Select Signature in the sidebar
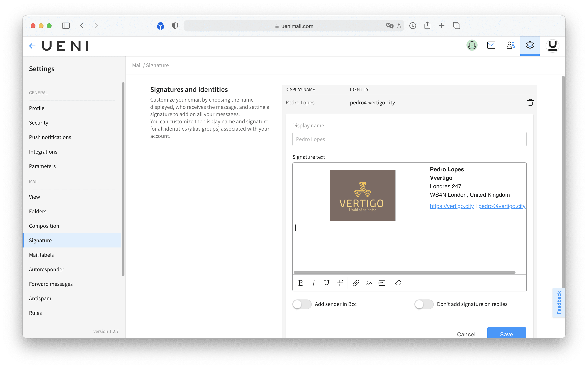Image resolution: width=588 pixels, height=368 pixels. [x=72, y=240]
